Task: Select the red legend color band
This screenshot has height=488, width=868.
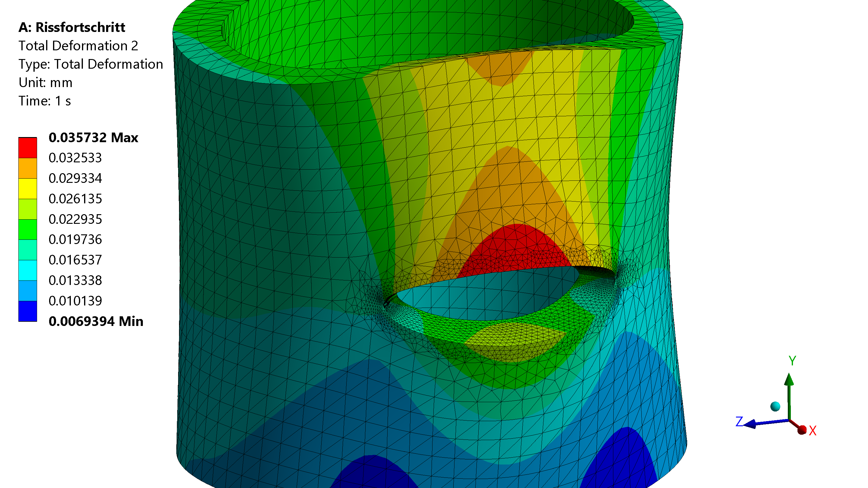Action: coord(28,148)
